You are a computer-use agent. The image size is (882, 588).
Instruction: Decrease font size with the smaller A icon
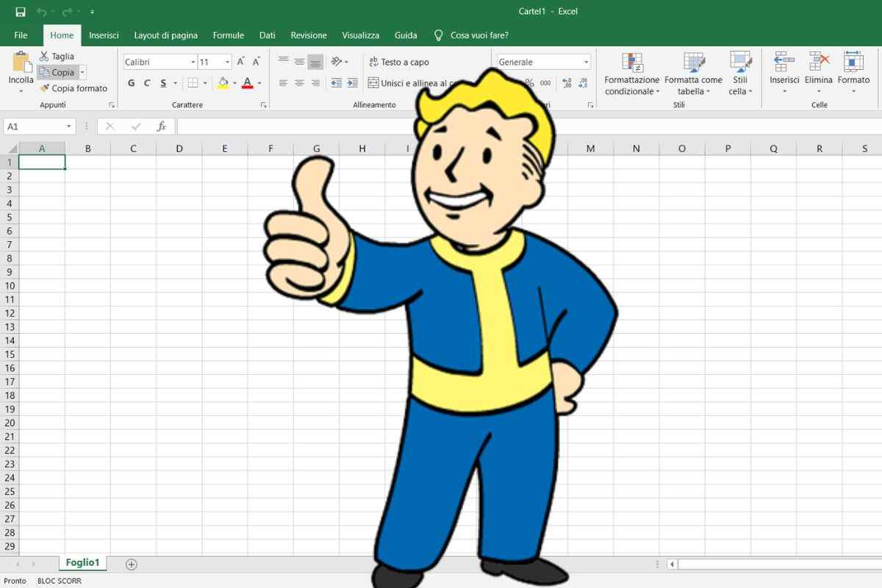pos(257,62)
